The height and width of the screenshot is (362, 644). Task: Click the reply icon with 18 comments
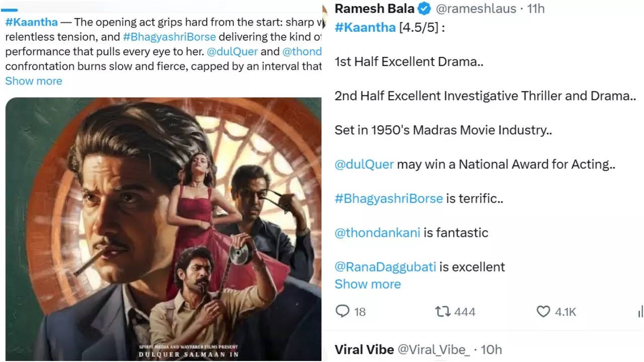point(343,312)
